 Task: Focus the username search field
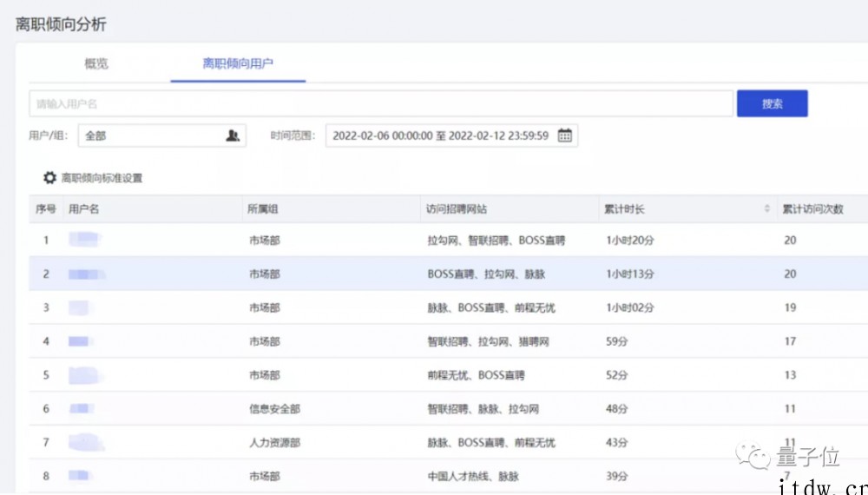click(381, 103)
